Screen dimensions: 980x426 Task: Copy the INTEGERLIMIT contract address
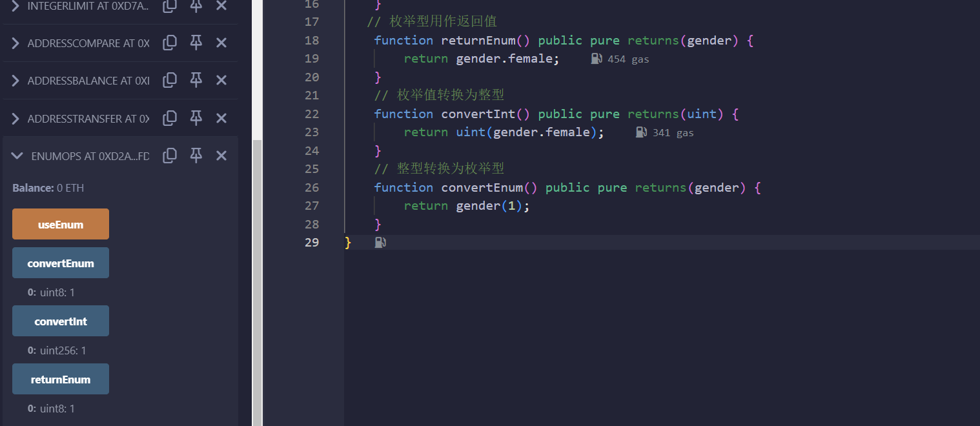click(x=170, y=6)
